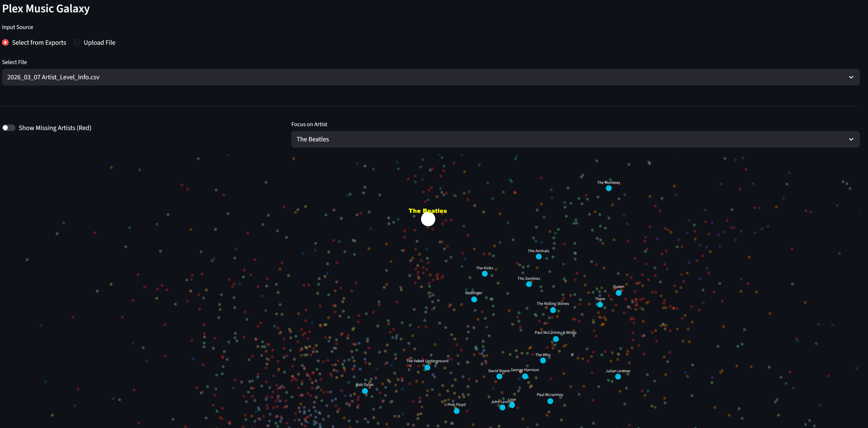868x428 pixels.
Task: Open the Select File dropdown
Action: pos(431,77)
